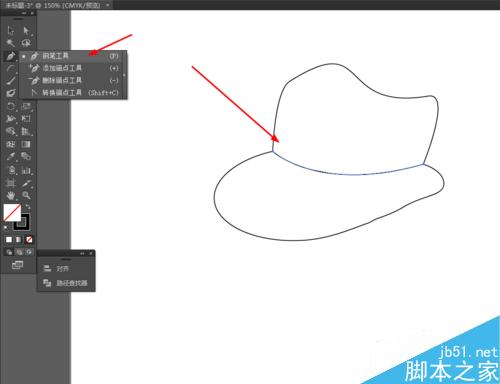The image size is (500, 384).
Task: Apply Gradient mode button
Action: (19, 239)
